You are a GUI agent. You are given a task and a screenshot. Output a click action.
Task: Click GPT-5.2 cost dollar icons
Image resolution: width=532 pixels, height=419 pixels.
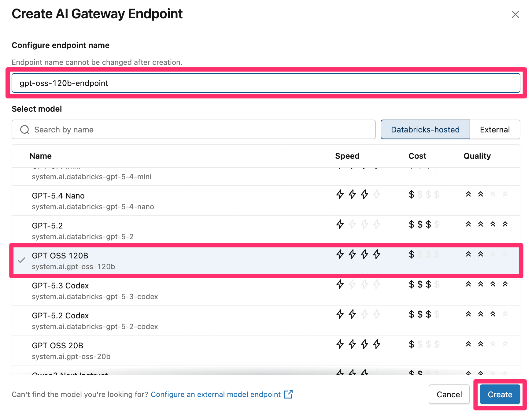tap(424, 224)
